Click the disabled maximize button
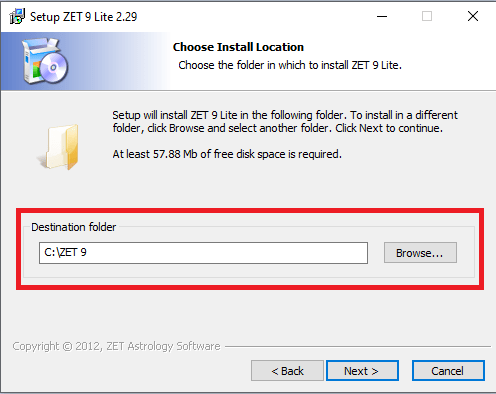This screenshot has width=496, height=394. coord(427,16)
